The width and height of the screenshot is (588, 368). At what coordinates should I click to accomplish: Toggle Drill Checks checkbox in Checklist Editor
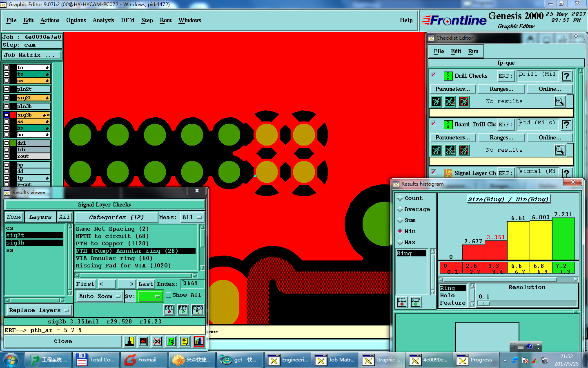[x=434, y=75]
